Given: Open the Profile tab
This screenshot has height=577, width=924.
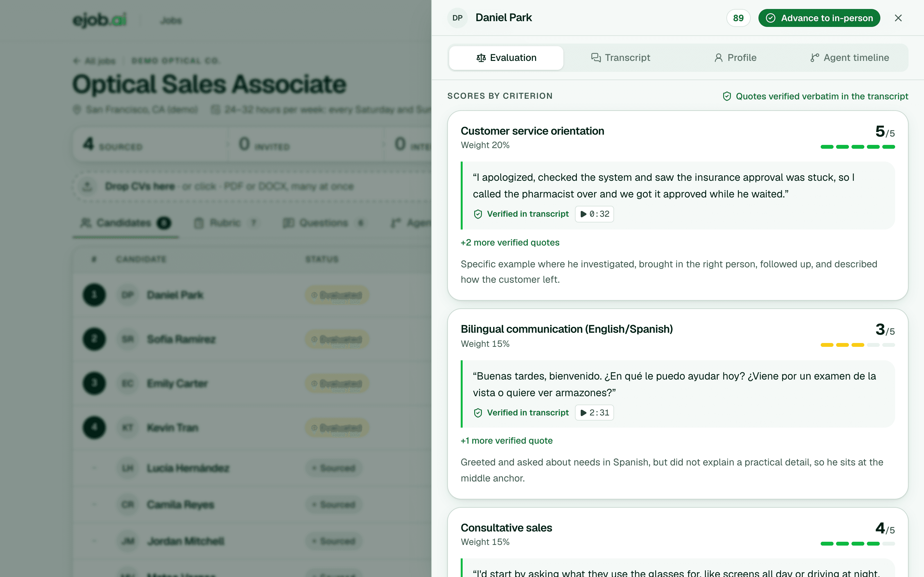Looking at the screenshot, I should [x=735, y=58].
